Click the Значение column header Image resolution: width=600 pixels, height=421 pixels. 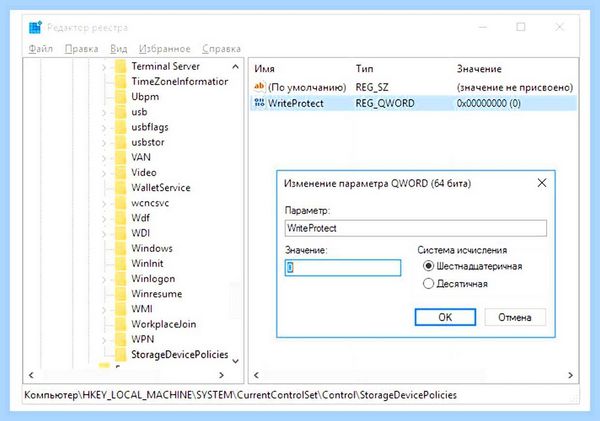point(479,69)
